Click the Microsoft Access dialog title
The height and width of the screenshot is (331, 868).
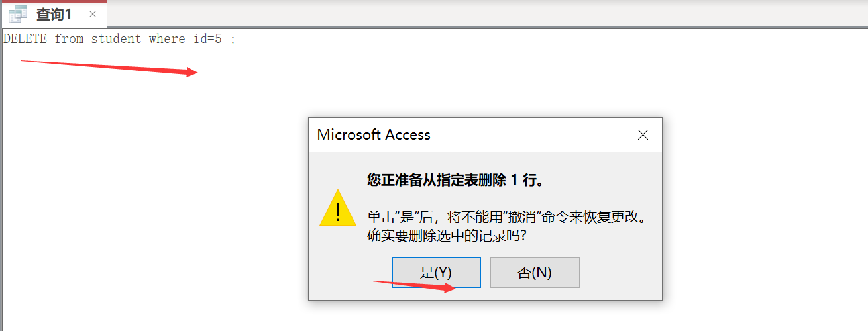coord(374,135)
